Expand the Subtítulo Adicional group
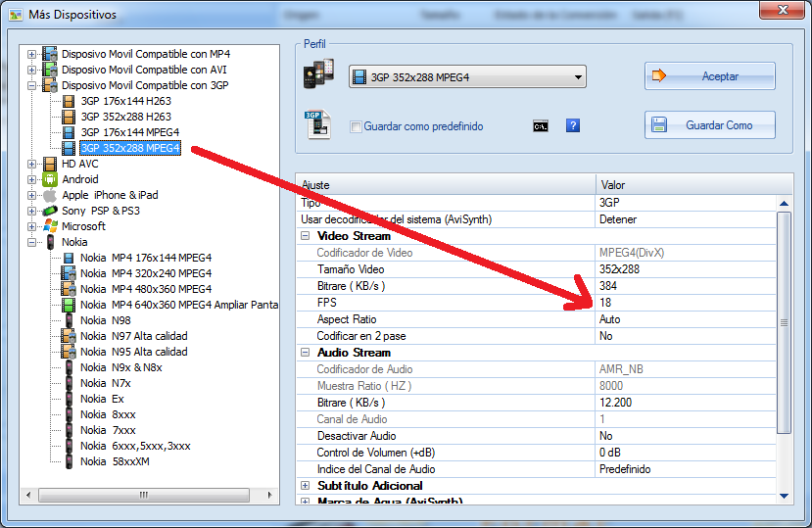812x528 pixels. coord(306,486)
